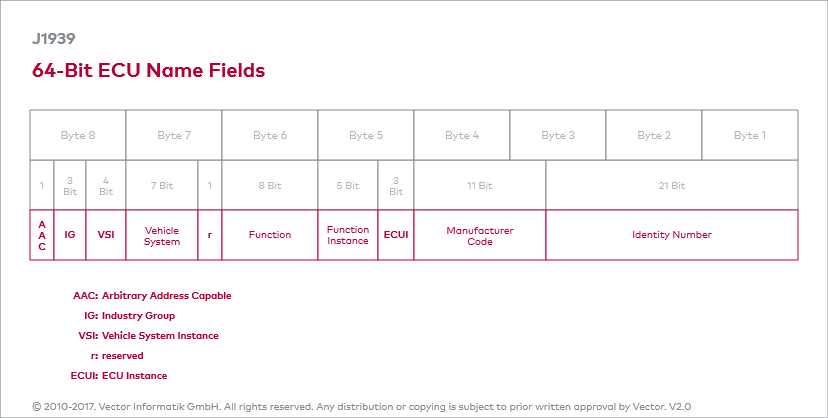
Task: Select the Byte 3 header cell
Action: point(558,135)
